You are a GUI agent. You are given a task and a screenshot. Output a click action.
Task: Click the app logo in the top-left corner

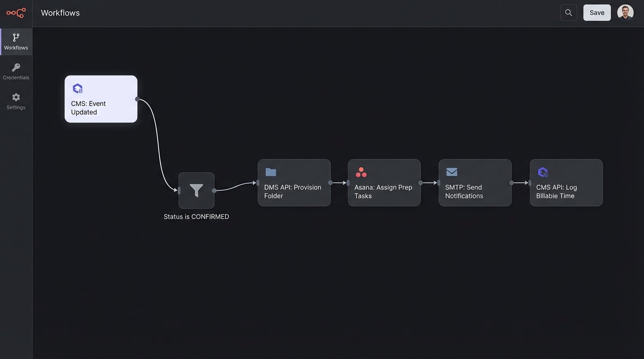click(15, 13)
